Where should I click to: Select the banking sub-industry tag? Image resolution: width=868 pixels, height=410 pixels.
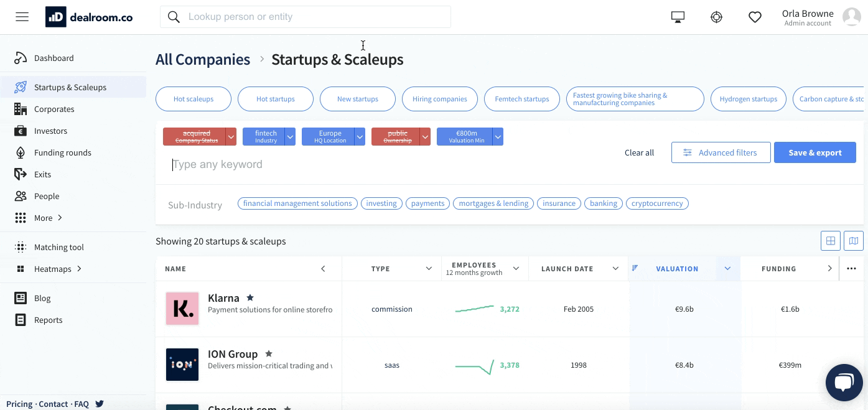pos(604,203)
